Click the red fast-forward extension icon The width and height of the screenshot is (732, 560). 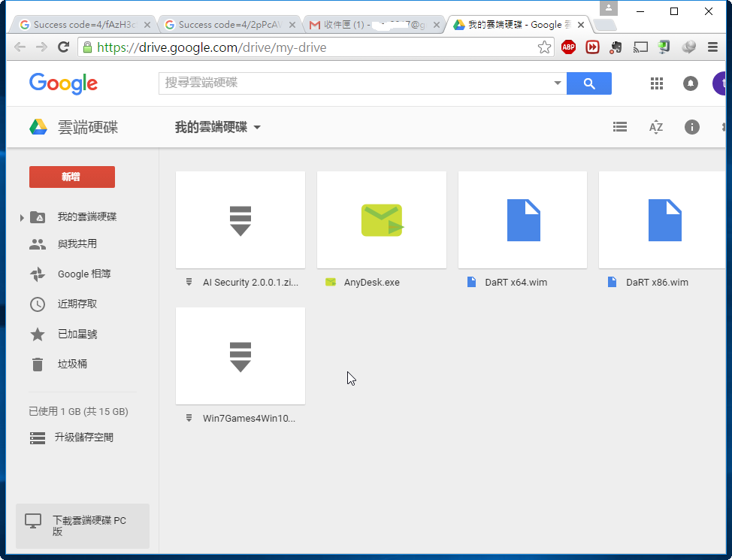592,47
